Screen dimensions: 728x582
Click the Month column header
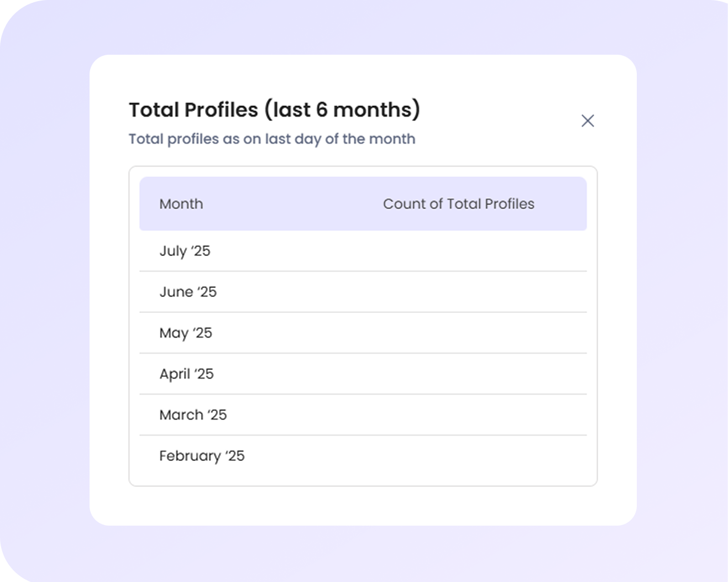181,204
